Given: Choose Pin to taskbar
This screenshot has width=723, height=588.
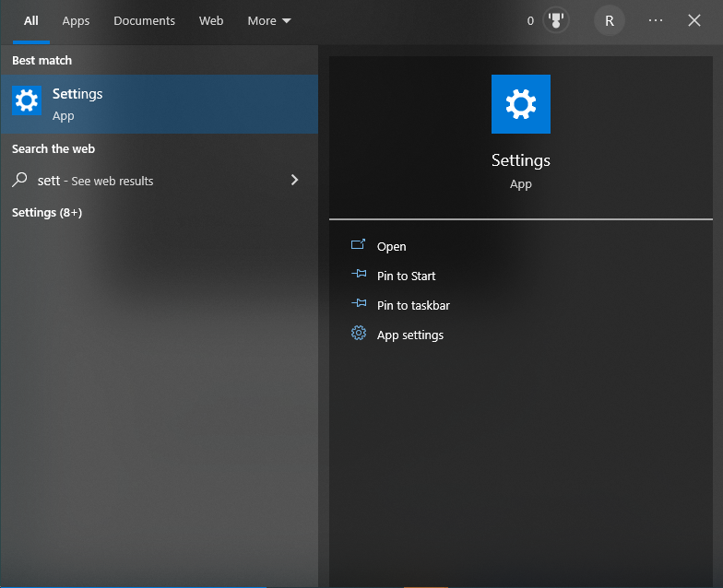Looking at the screenshot, I should pyautogui.click(x=413, y=306).
